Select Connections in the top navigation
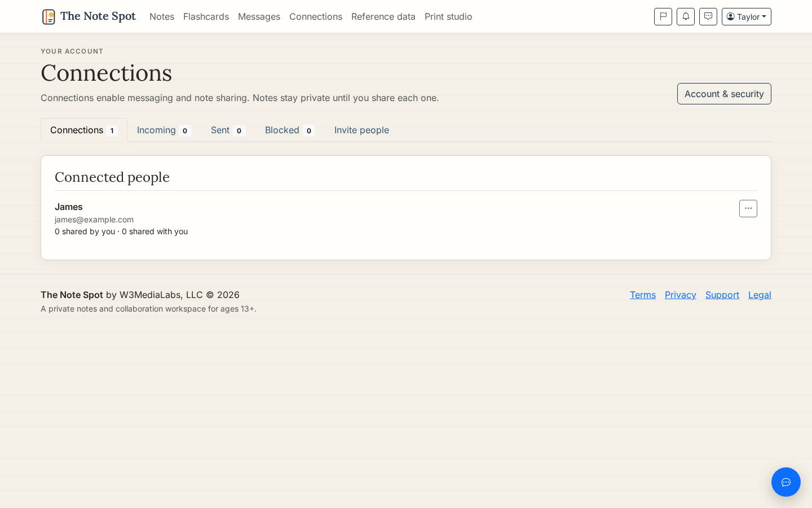The height and width of the screenshot is (508, 812). pos(316,16)
